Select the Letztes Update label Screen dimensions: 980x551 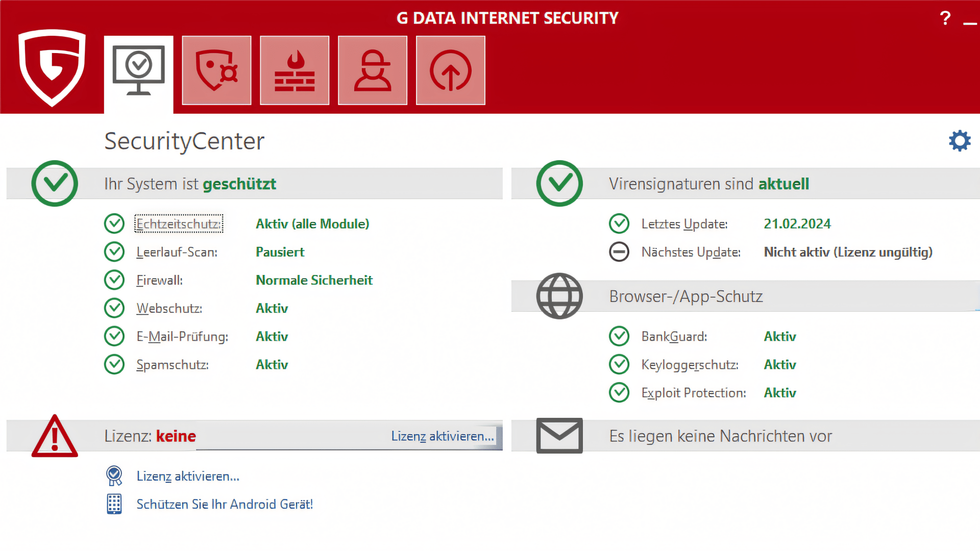coord(684,224)
